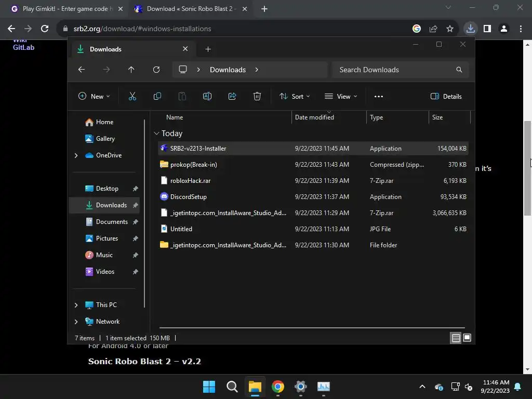
Task: Open Chrome side panel icon
Action: [x=487, y=29]
